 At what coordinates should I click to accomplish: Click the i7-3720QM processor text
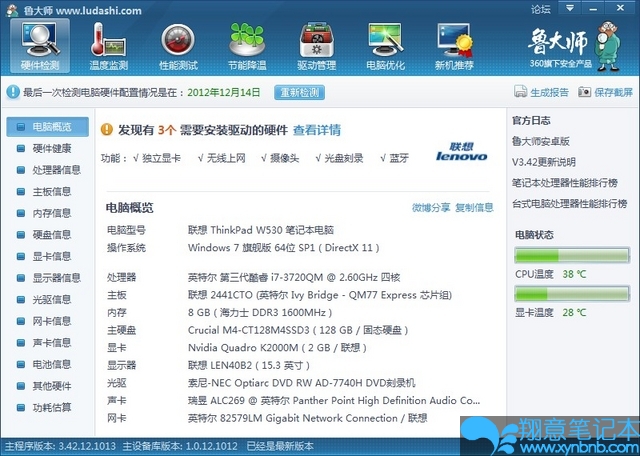[x=294, y=278]
